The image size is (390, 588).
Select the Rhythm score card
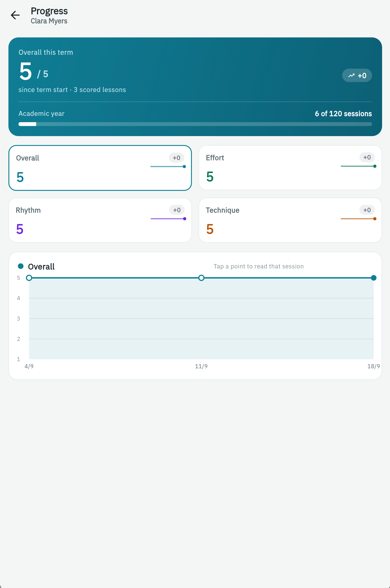click(x=100, y=220)
